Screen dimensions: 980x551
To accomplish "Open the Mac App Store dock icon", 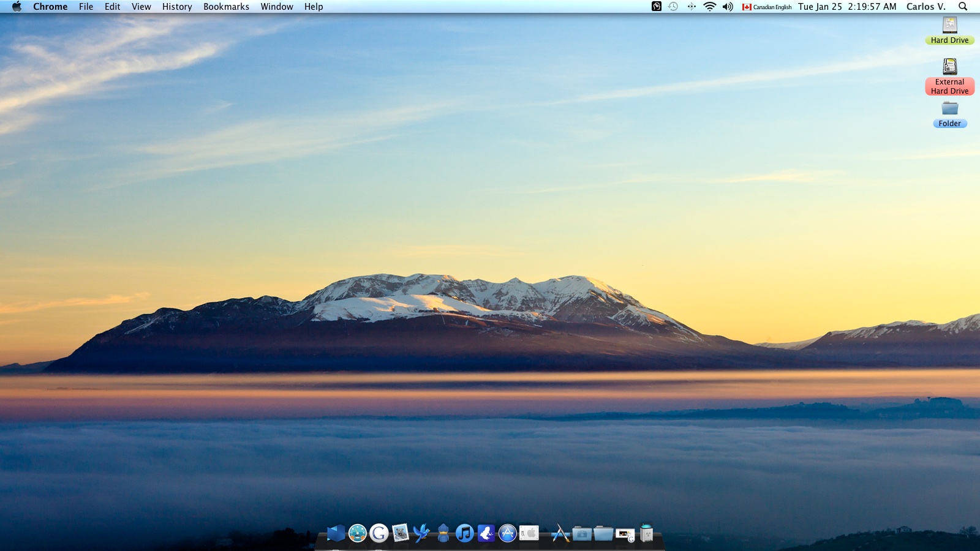I will [x=508, y=533].
